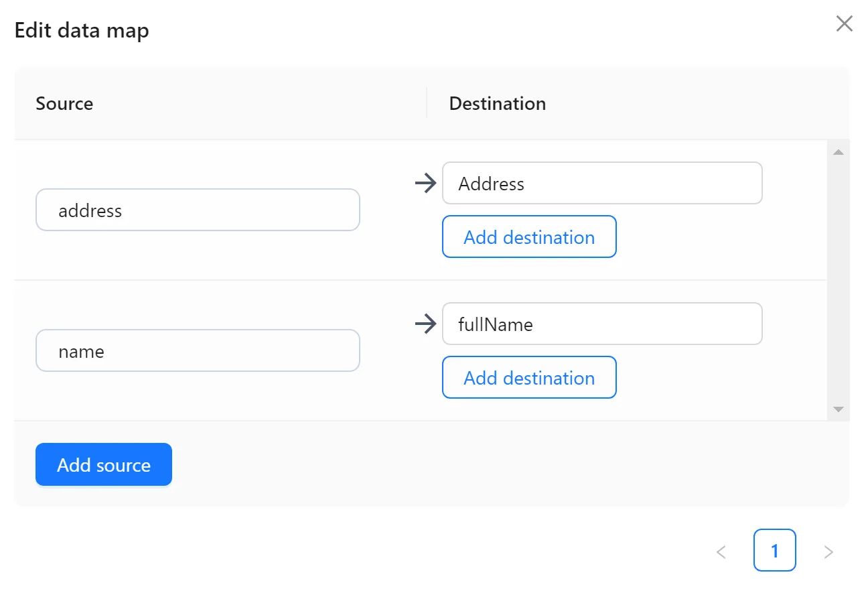The width and height of the screenshot is (868, 597).
Task: Click the scrollbar up arrow
Action: (x=838, y=152)
